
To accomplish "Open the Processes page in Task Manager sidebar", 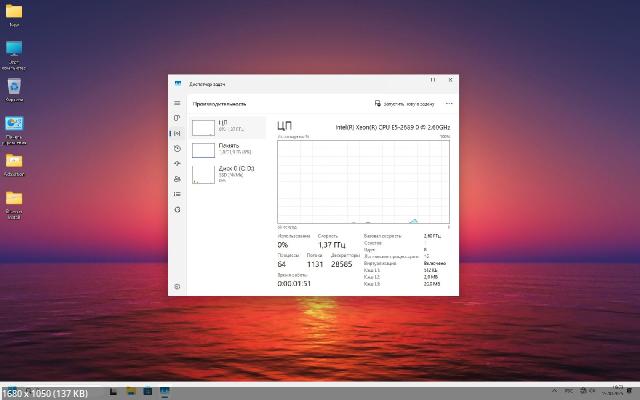I will tap(177, 119).
